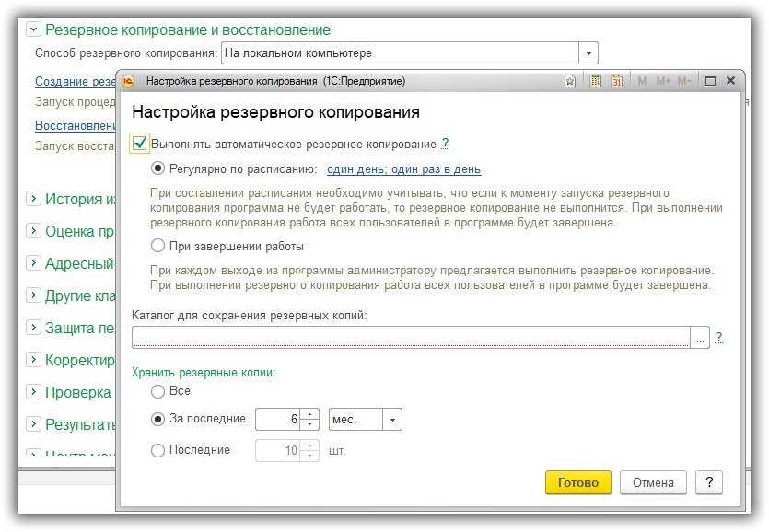Screen dimensions: 769x532
Task: Click the backup catalog path input field
Action: (410, 337)
